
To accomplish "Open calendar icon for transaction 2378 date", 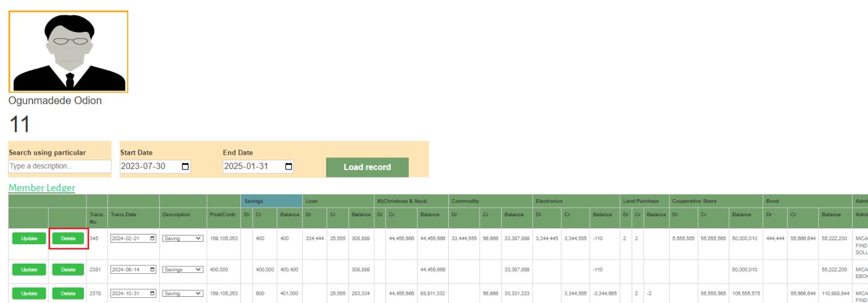I will pos(152,294).
